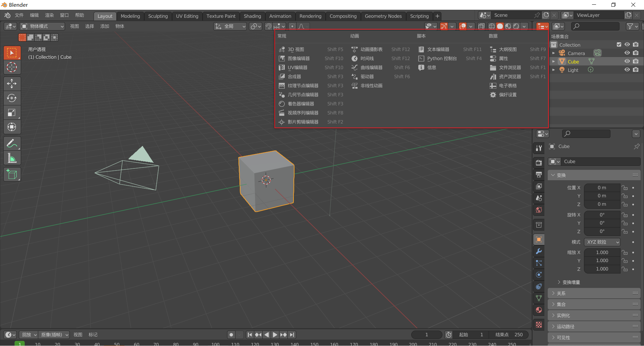The height and width of the screenshot is (346, 644).
Task: Toggle pin for Cube properties
Action: (636, 147)
